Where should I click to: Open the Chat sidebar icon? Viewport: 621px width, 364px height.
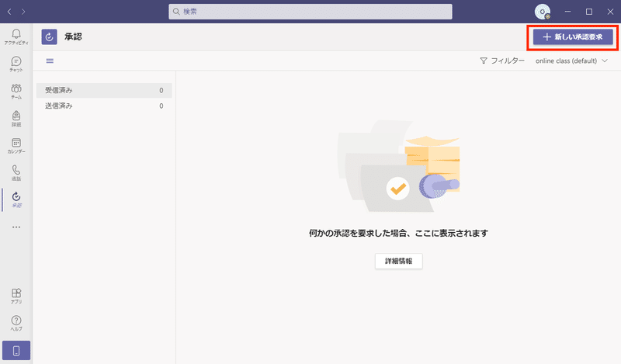(16, 64)
